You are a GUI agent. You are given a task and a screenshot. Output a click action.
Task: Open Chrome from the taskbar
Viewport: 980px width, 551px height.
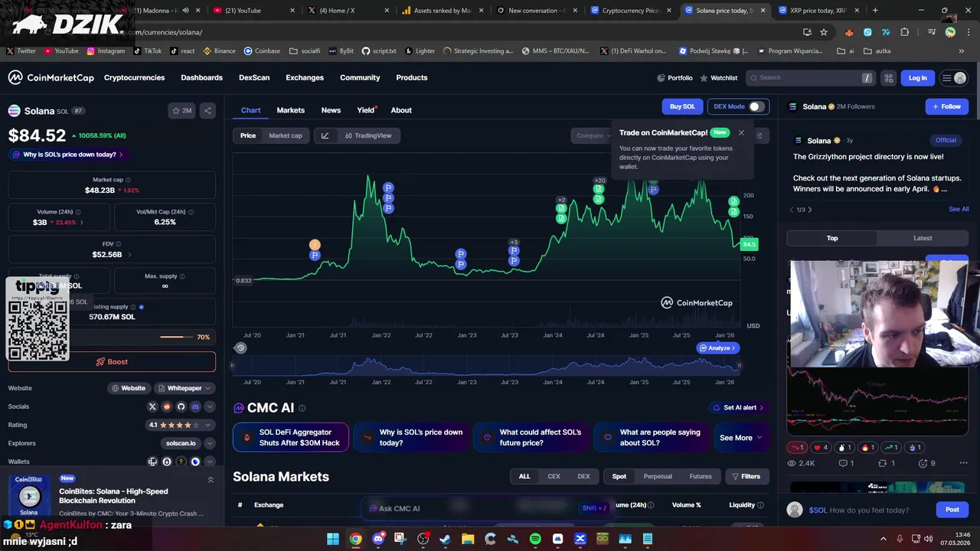click(356, 539)
